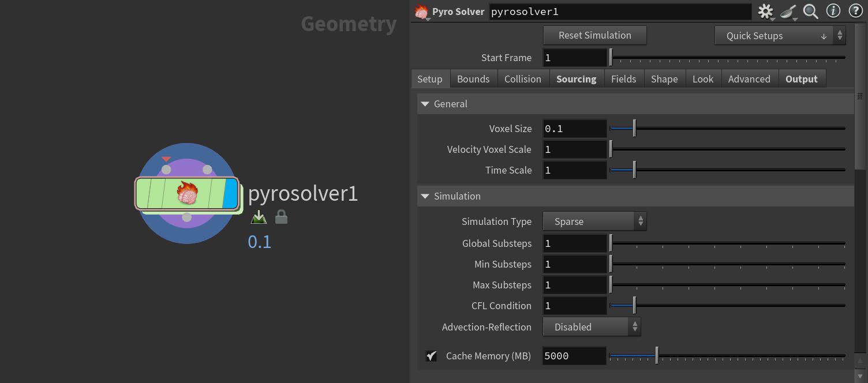The image size is (868, 383).
Task: Click the info icon for node
Action: pos(833,11)
